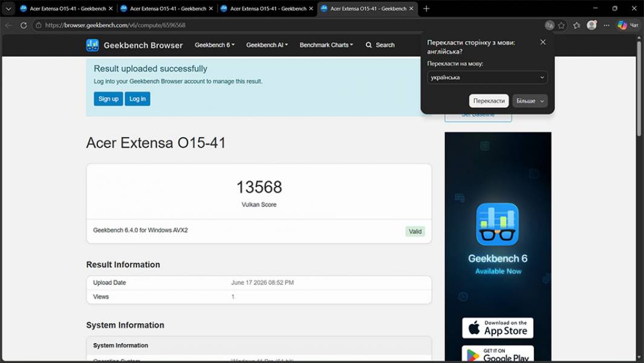644x363 pixels.
Task: Click the Geekbench 6 app icon in ad
Action: click(x=498, y=224)
